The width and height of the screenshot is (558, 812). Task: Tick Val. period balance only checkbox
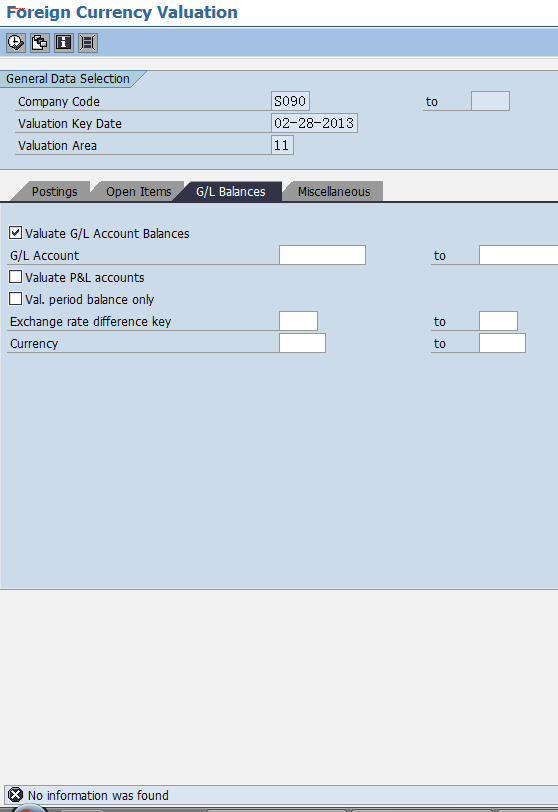click(16, 299)
